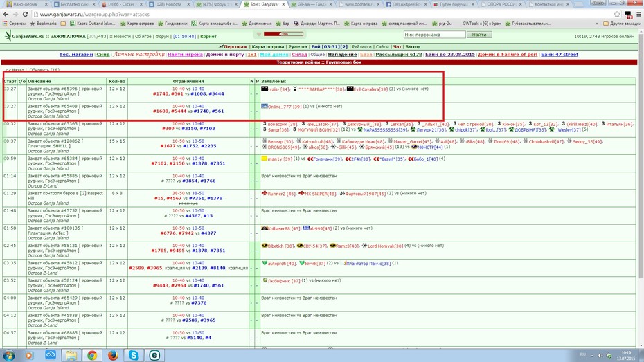Go back with the browser arrow
This screenshot has width=644, height=362.
(6, 14)
